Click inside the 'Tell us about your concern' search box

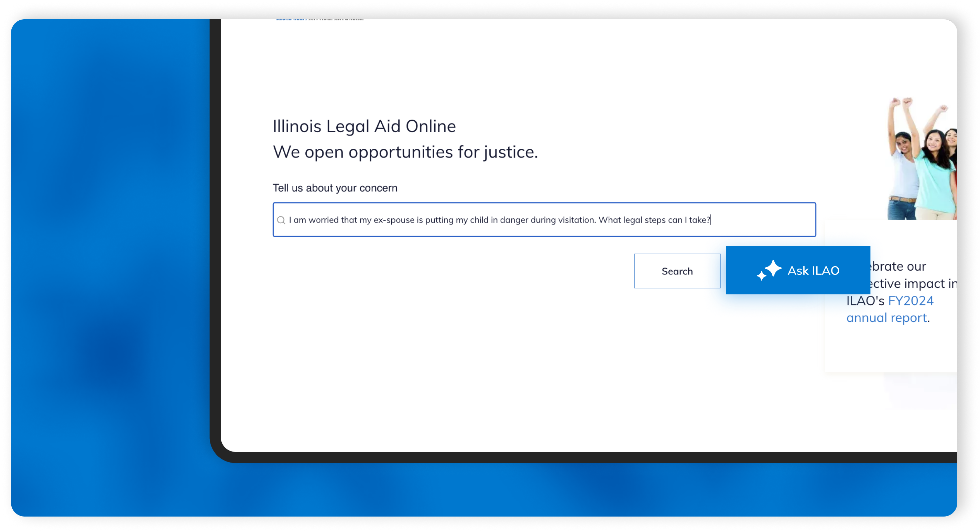[544, 219]
